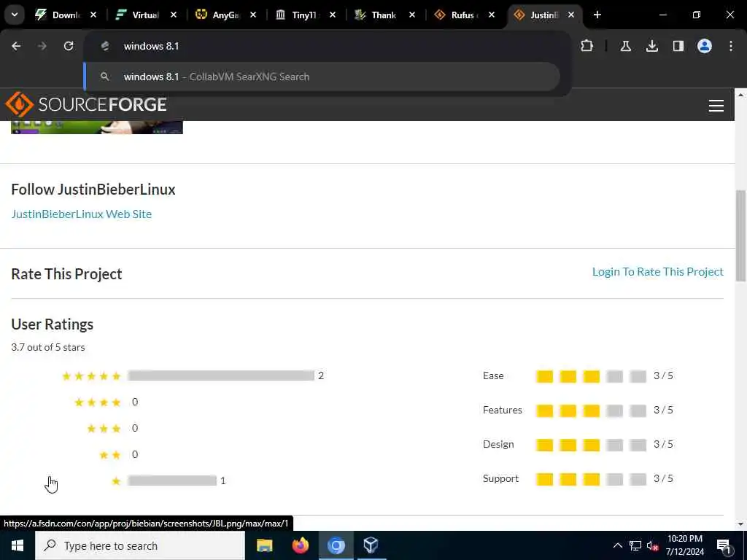Open the project screenshot thumbnail
Screen dimensions: 747x560
(x=97, y=127)
